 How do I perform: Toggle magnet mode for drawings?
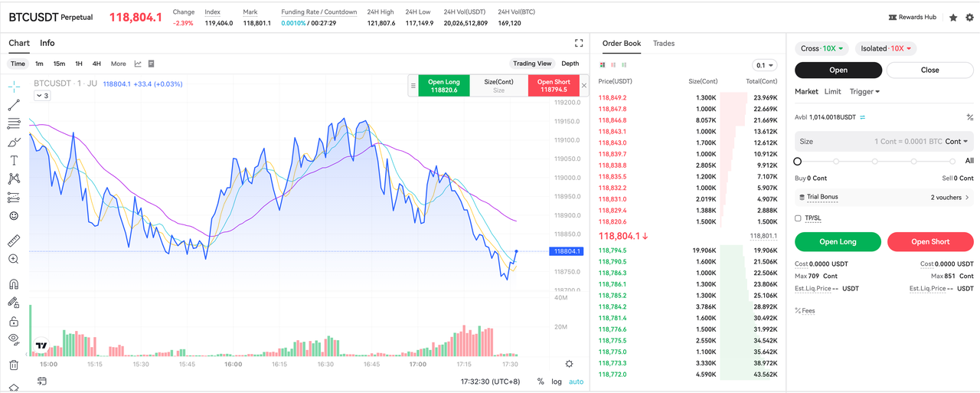[14, 284]
